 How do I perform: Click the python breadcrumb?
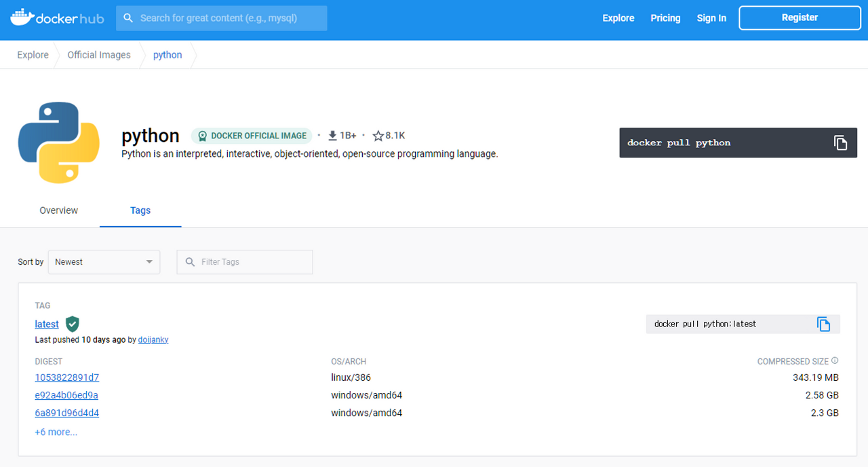coord(167,55)
